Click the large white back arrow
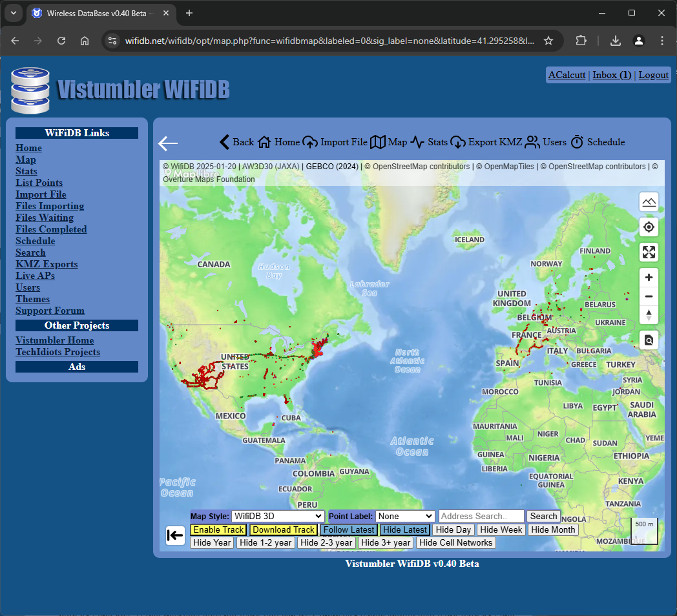This screenshot has height=616, width=677. click(168, 143)
